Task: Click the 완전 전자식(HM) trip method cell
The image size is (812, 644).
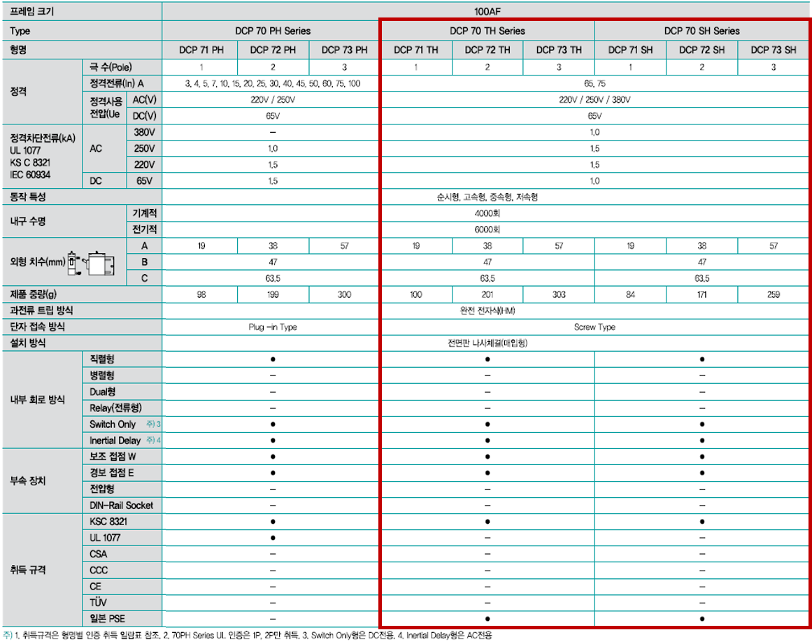Action: coord(487,310)
